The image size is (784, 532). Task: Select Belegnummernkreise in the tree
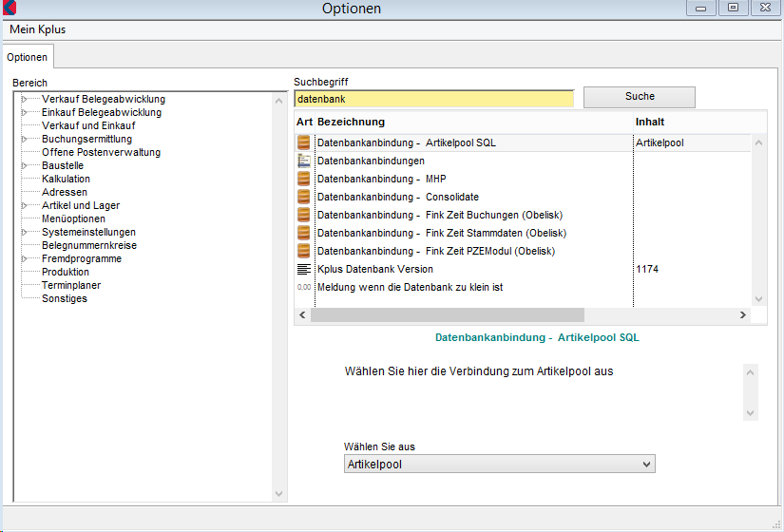[89, 245]
